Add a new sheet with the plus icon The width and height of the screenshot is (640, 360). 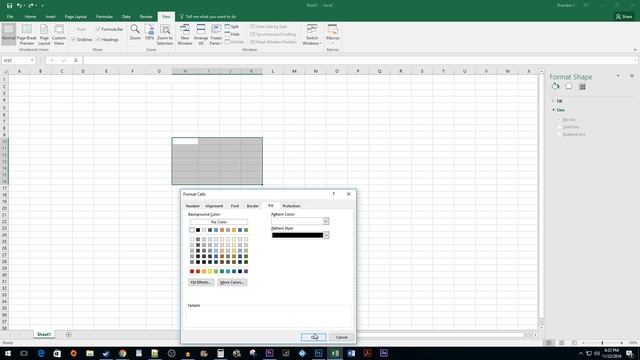tap(69, 334)
